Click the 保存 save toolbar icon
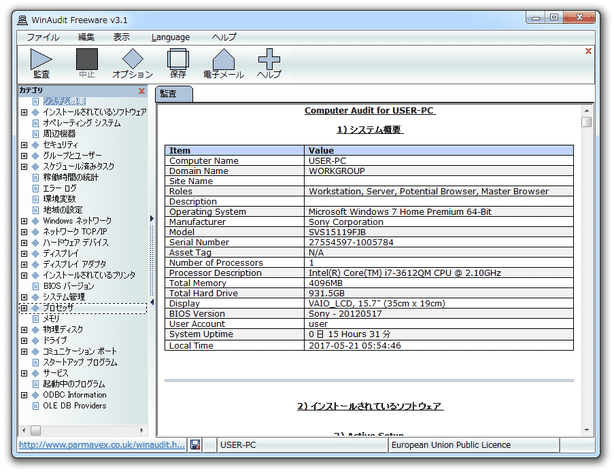Image resolution: width=614 pixels, height=473 pixels. click(x=178, y=63)
